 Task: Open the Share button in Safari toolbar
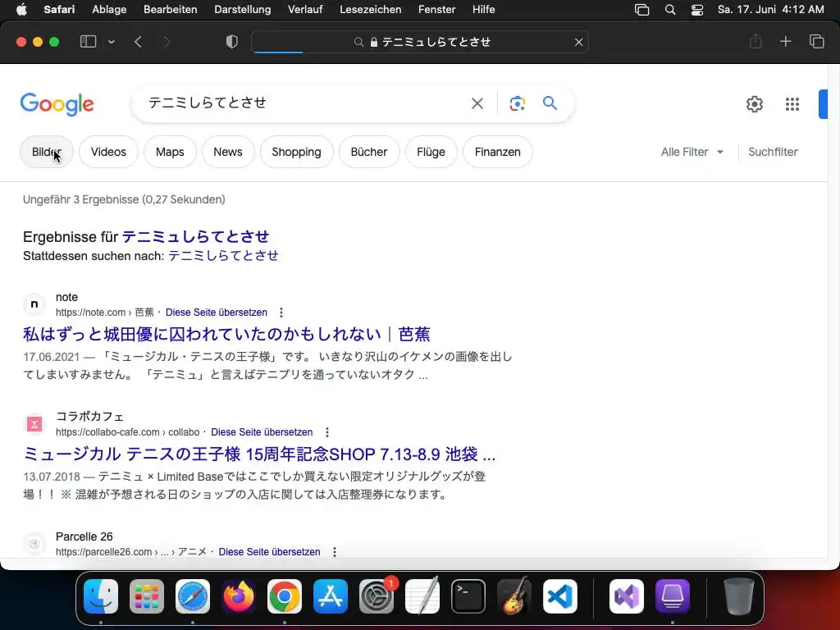click(x=756, y=41)
